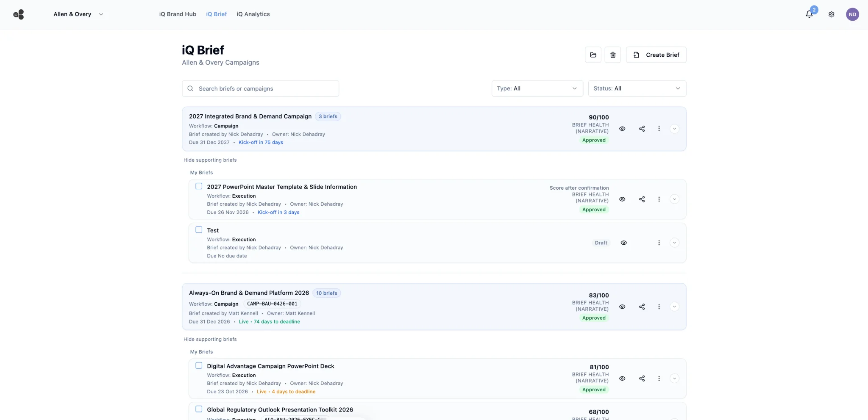Go to iQ Brand Hub tab
868x420 pixels.
point(178,14)
